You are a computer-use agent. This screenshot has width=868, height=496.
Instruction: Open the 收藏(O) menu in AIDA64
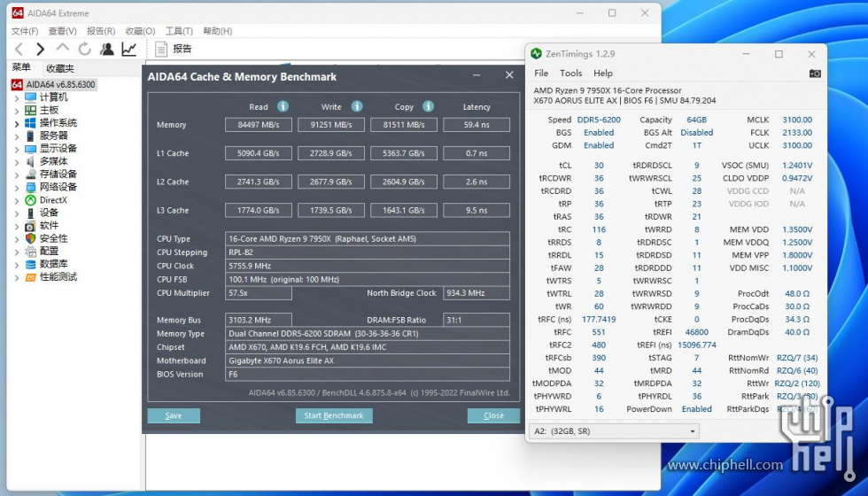pos(140,31)
